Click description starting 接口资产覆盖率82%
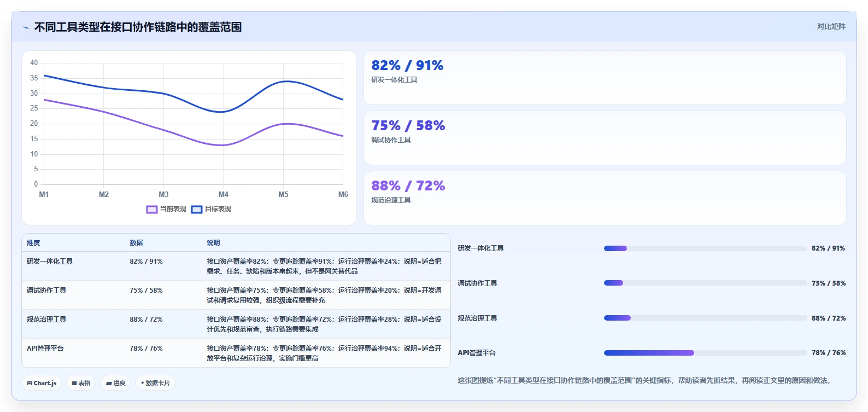 pos(324,266)
